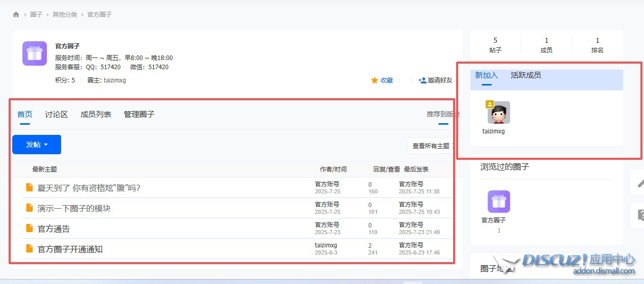Select the 管理圈子 tab
The height and width of the screenshot is (284, 644).
tap(139, 115)
